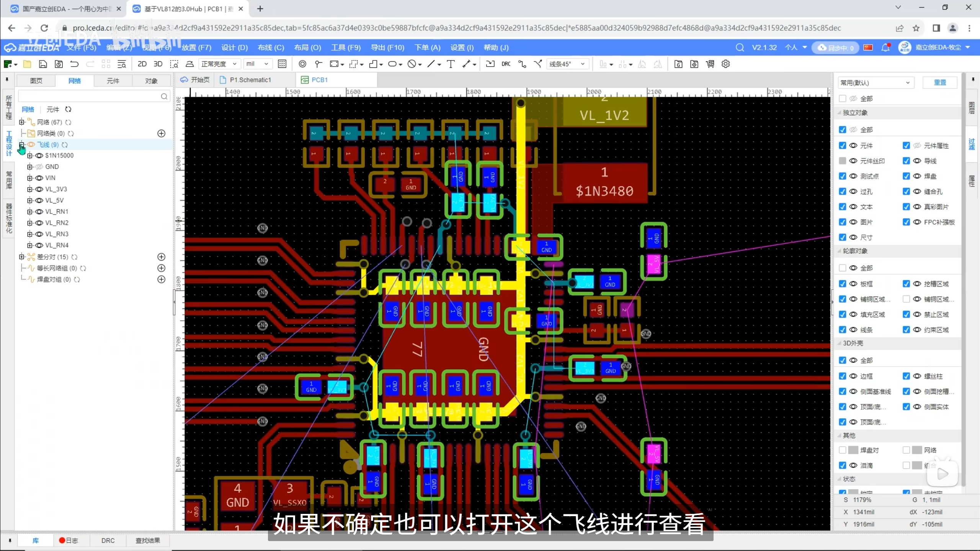Image resolution: width=980 pixels, height=551 pixels.
Task: Open the 线条45° routing angle dropdown
Action: tap(567, 64)
